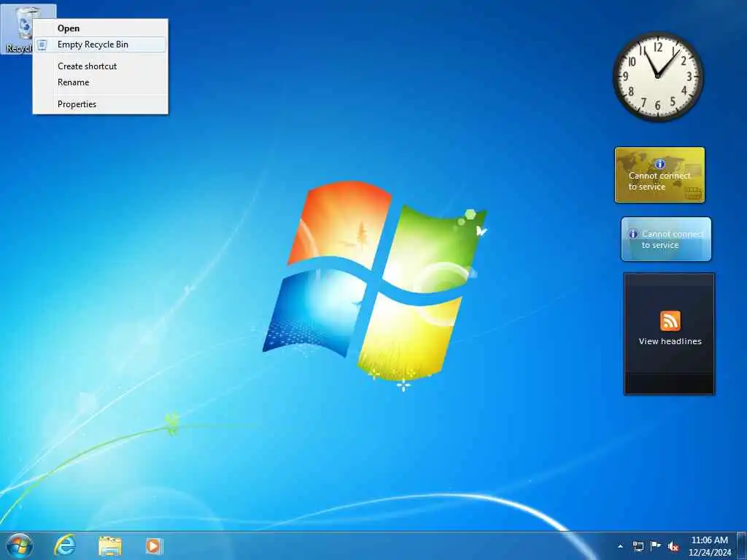This screenshot has height=560, width=747.
Task: Click the analog clock gadget
Action: pyautogui.click(x=657, y=77)
